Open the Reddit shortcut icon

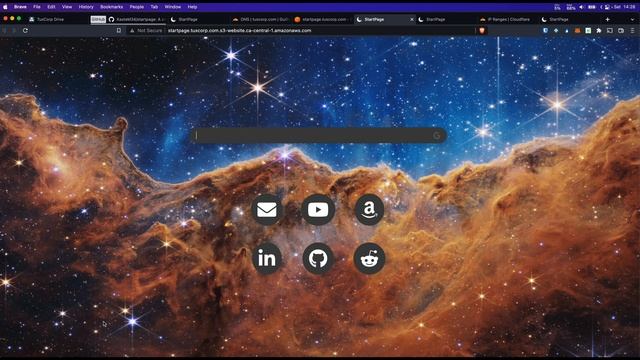[x=369, y=258]
